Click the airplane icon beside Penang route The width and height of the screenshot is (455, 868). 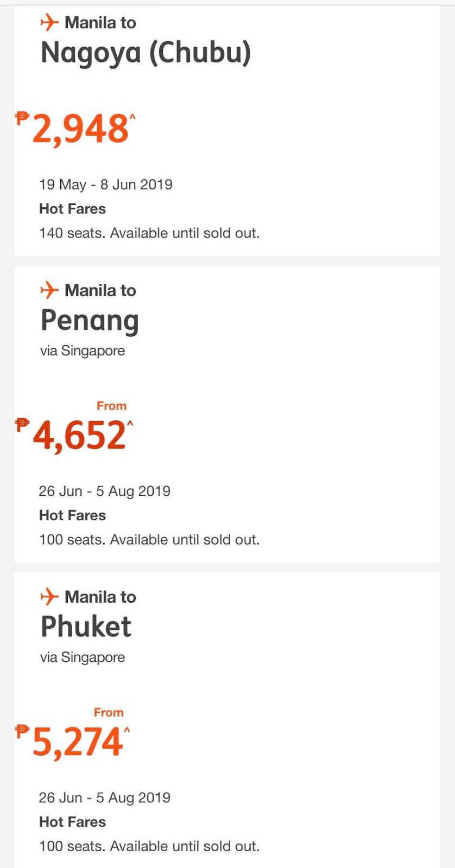point(49,290)
